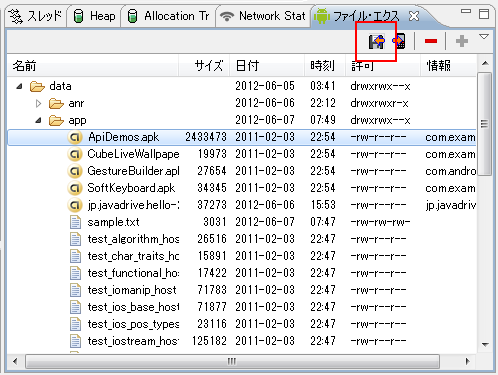Click the test_iomanip_host file icon
The image size is (498, 375).
pyautogui.click(x=75, y=290)
